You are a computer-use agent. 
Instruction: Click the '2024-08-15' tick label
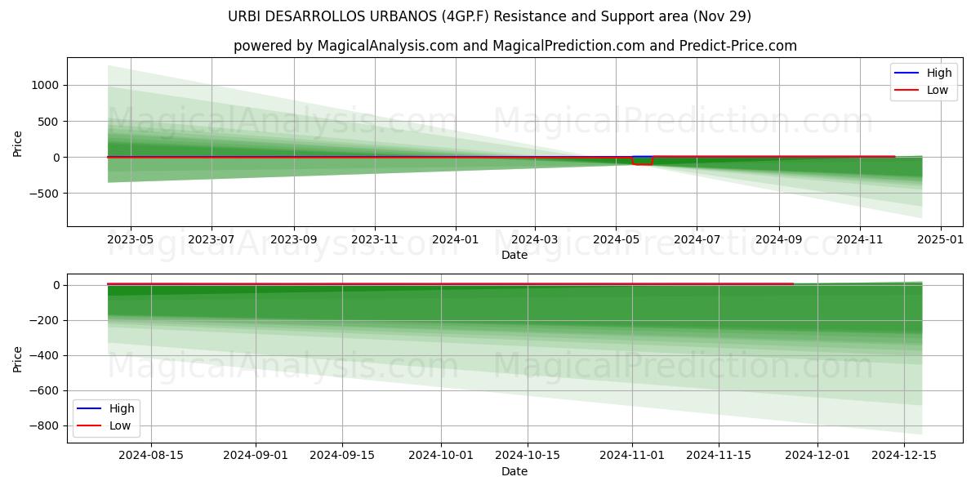click(x=151, y=457)
